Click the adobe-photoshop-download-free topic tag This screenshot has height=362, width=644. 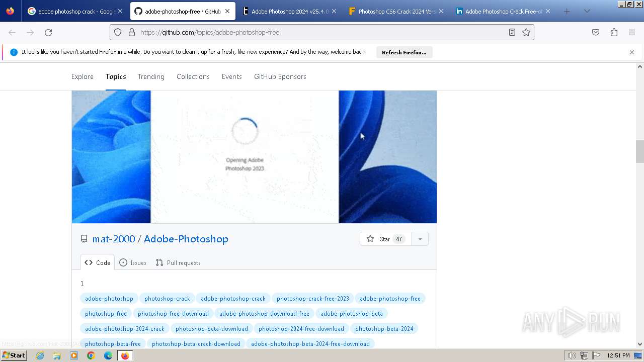pyautogui.click(x=264, y=314)
